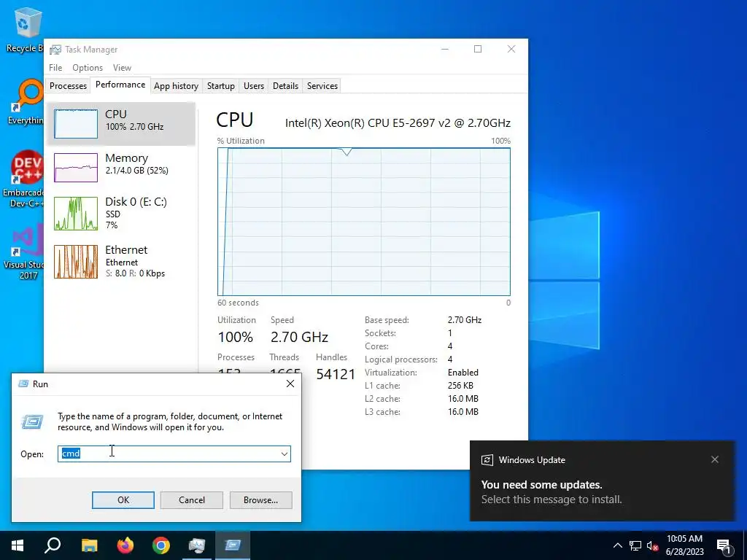This screenshot has height=560, width=747.
Task: Click the CPU utilization graph area
Action: pyautogui.click(x=364, y=222)
